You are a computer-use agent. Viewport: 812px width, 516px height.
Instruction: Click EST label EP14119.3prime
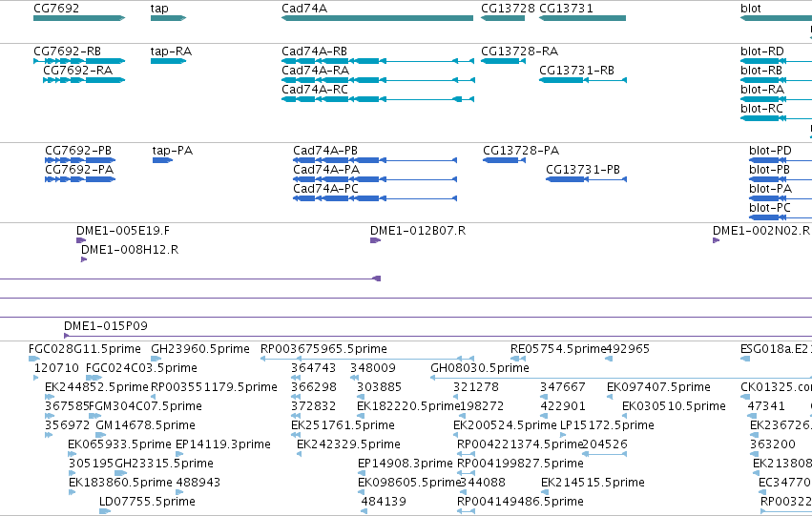[223, 444]
